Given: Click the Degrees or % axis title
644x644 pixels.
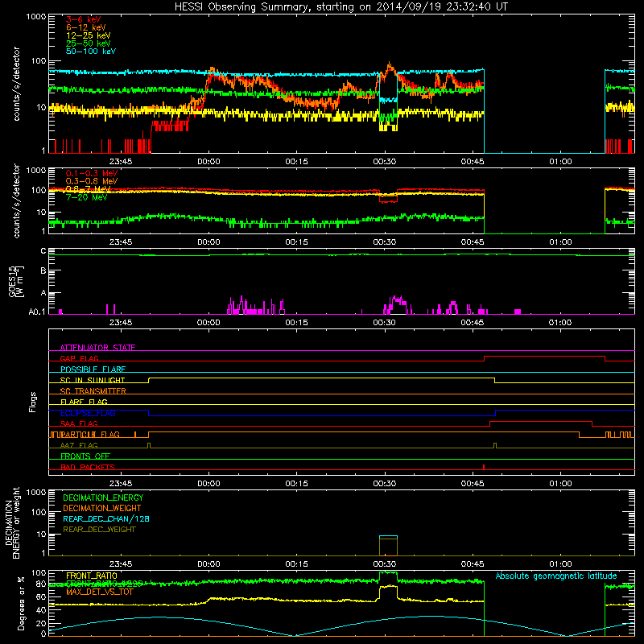Looking at the screenshot, I should tap(21, 604).
